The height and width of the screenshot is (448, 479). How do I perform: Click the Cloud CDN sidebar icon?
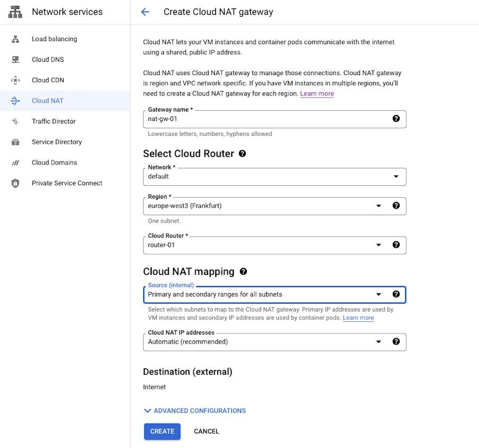[x=15, y=80]
